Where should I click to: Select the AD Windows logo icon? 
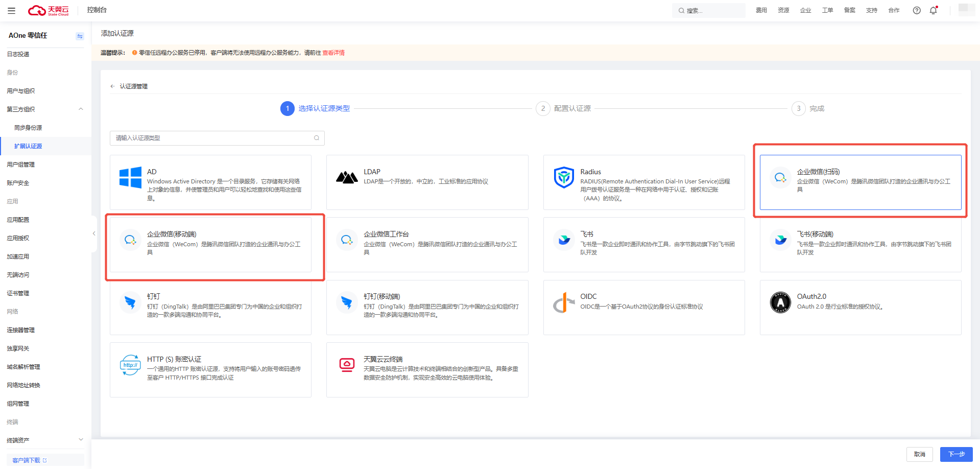130,178
